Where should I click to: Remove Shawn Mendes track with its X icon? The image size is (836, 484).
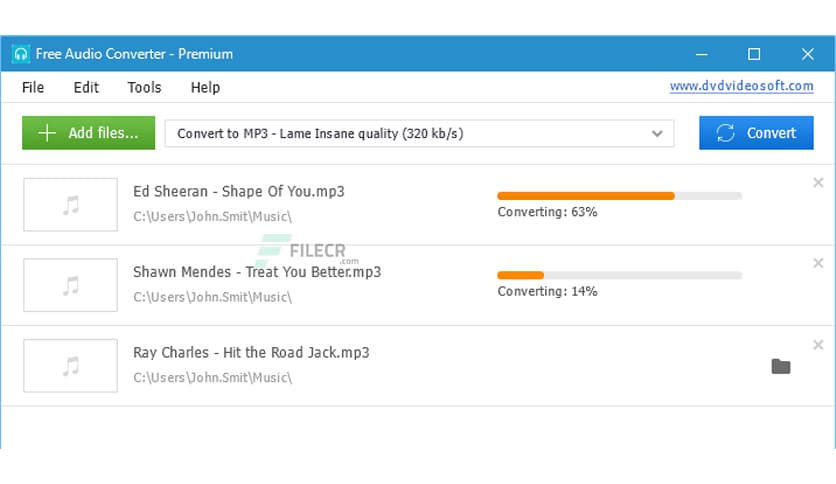(x=818, y=263)
